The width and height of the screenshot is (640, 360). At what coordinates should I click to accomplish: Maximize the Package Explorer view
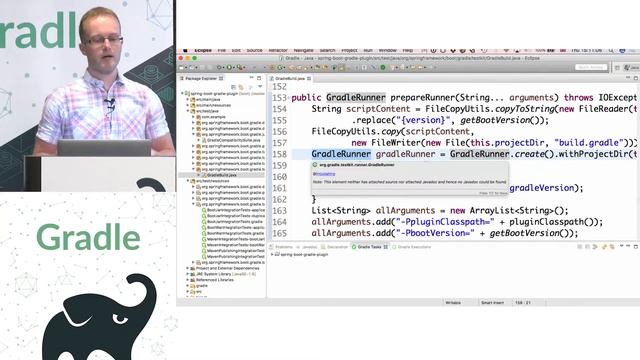[259, 78]
